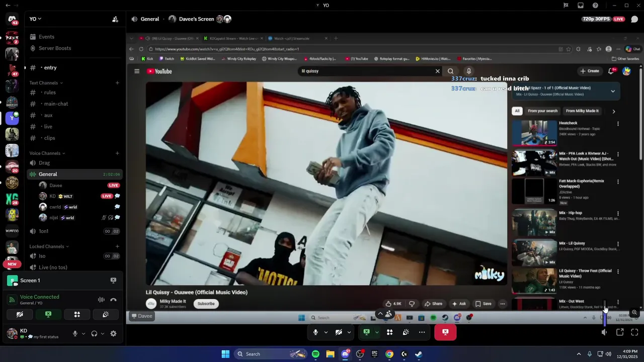Open Spotify from the Windows taskbar
Screen dimensions: 644x362
[315, 354]
